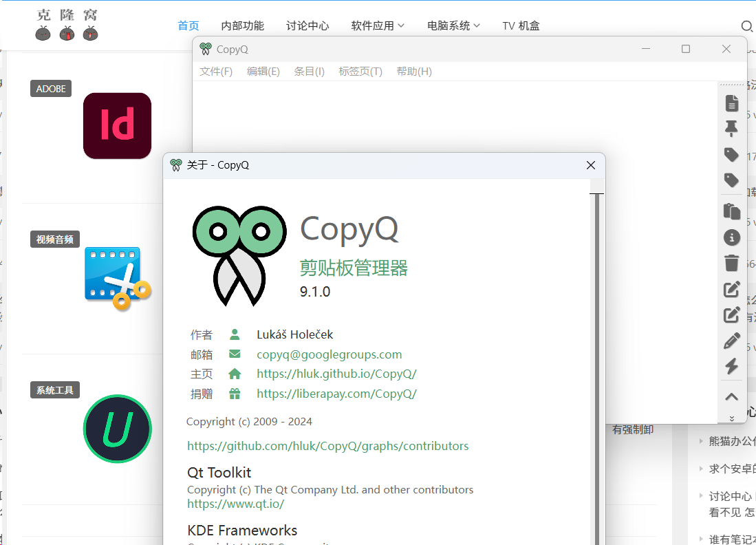Click the New Item document icon in CopyQ toolbar
Image resolution: width=756 pixels, height=545 pixels.
(x=731, y=103)
